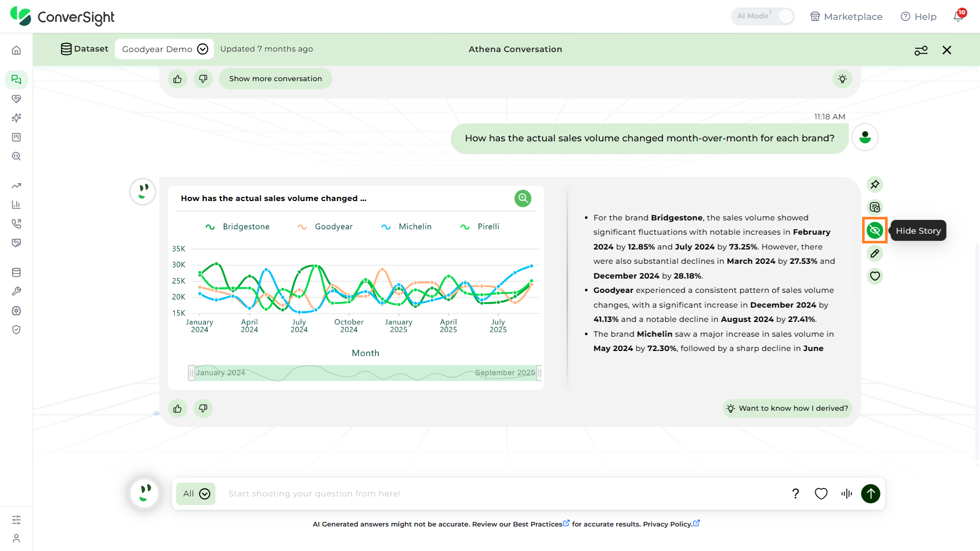Click the left handle of chart range slider
This screenshot has height=551, width=980.
pos(191,373)
